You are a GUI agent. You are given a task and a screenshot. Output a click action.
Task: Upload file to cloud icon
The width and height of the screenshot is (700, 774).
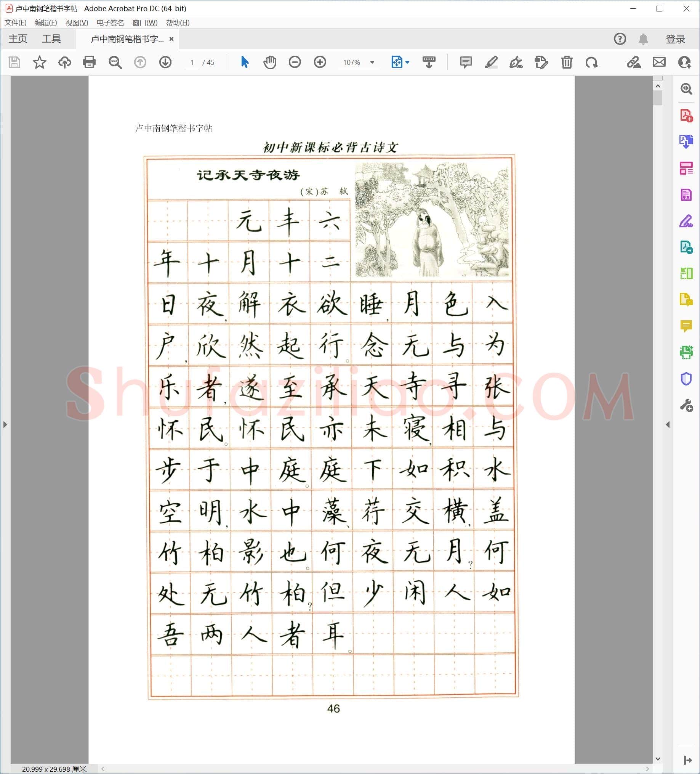click(x=64, y=62)
